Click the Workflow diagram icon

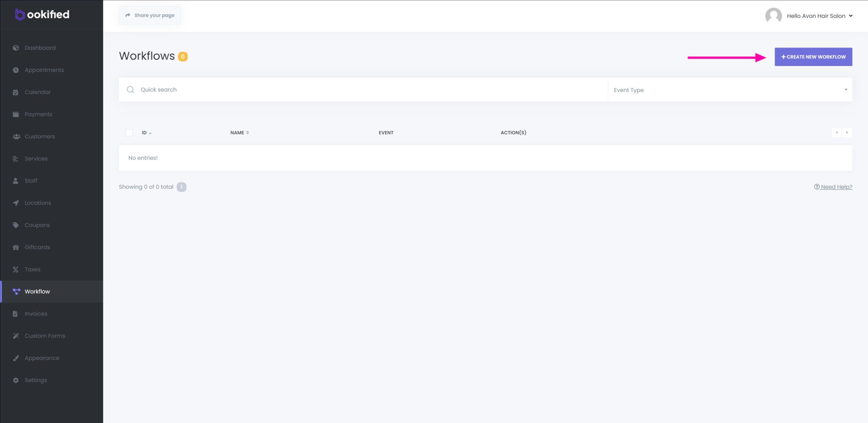(16, 291)
